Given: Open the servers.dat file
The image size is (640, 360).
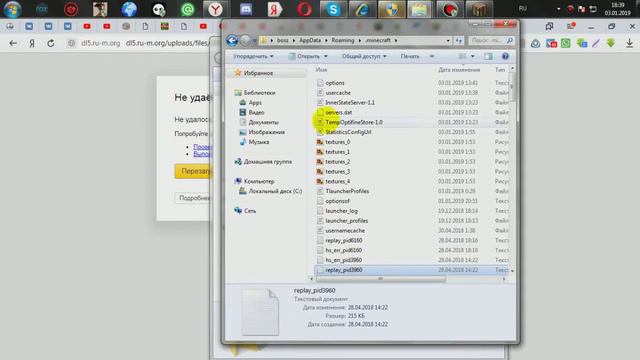Looking at the screenshot, I should pos(338,112).
